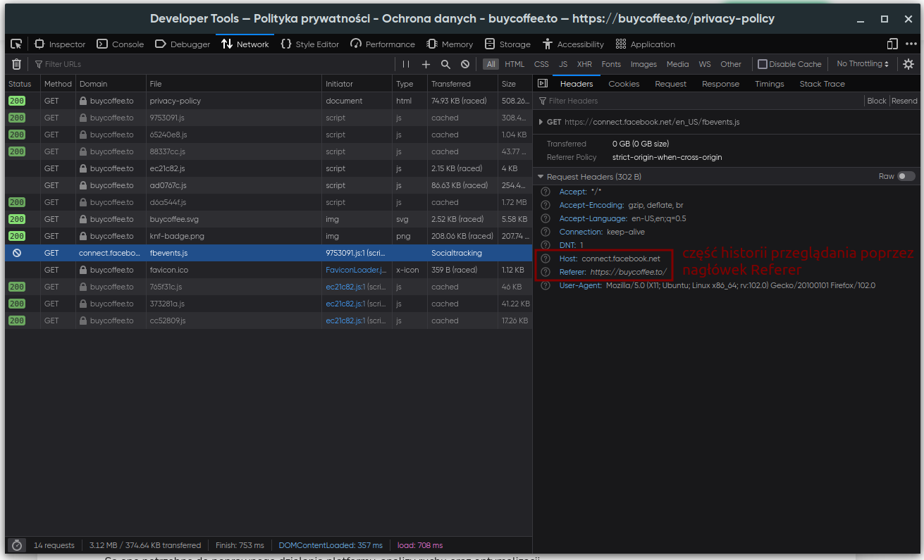The image size is (924, 560).
Task: Switch to Debugger tab
Action: click(183, 44)
